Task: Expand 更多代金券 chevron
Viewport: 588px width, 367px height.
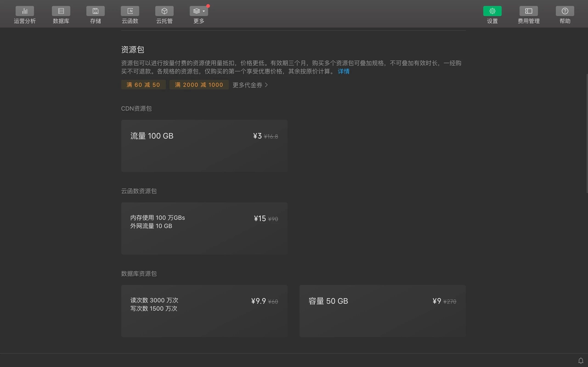Action: click(x=266, y=85)
